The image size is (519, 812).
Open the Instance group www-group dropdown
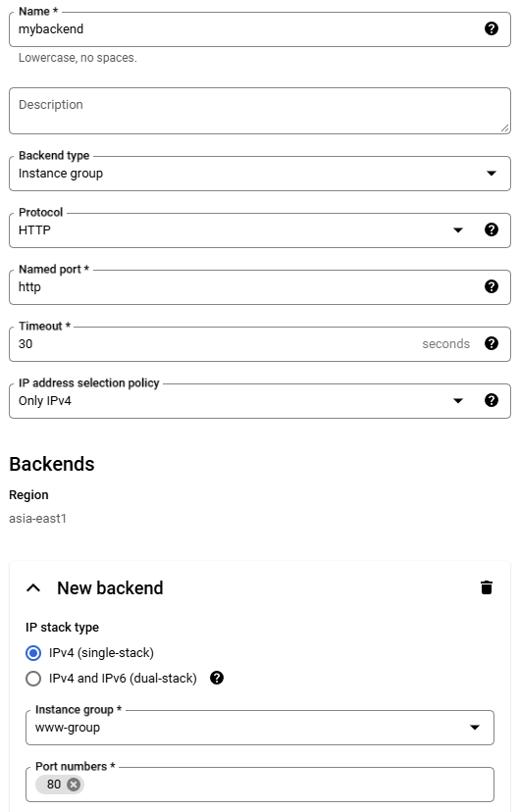coord(259,728)
